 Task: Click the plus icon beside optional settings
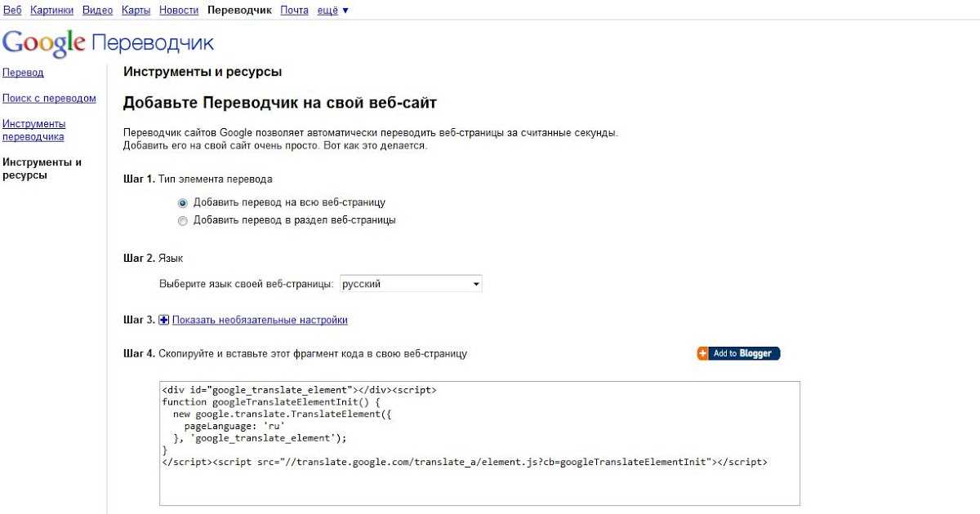coord(163,320)
